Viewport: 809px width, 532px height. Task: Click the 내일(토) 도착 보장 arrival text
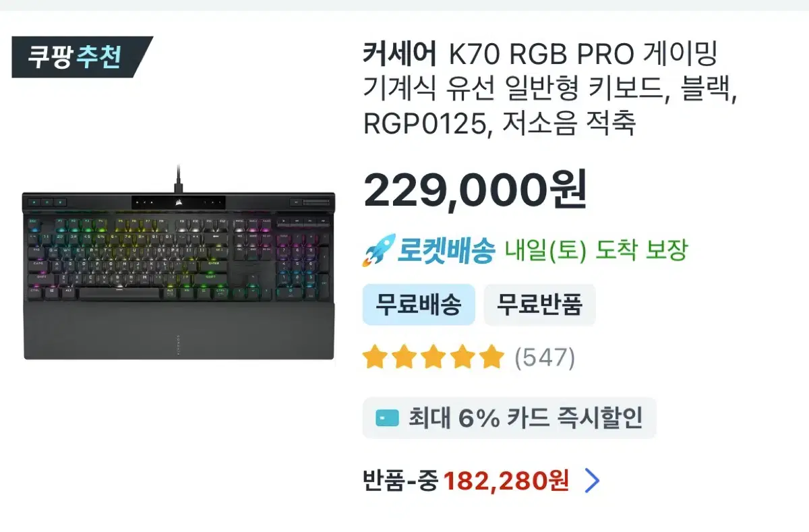point(597,251)
